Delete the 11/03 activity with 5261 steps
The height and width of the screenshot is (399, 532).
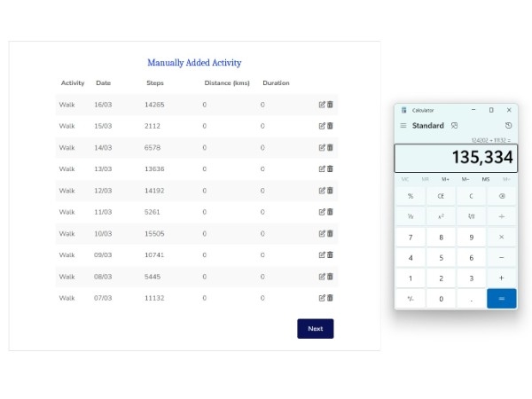[x=330, y=212]
